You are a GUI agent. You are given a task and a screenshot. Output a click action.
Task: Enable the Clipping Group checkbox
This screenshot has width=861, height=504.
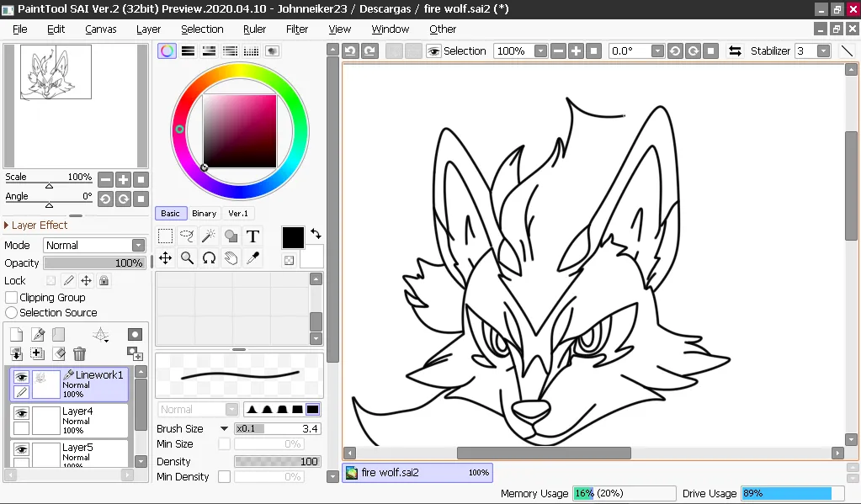pyautogui.click(x=11, y=298)
